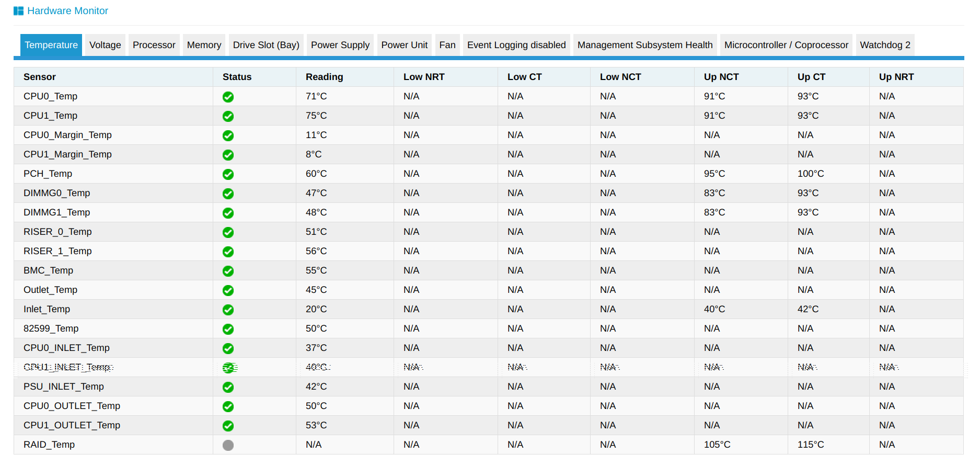Click the gray status icon for RAID_Temp
This screenshot has width=980, height=466.
point(228,445)
